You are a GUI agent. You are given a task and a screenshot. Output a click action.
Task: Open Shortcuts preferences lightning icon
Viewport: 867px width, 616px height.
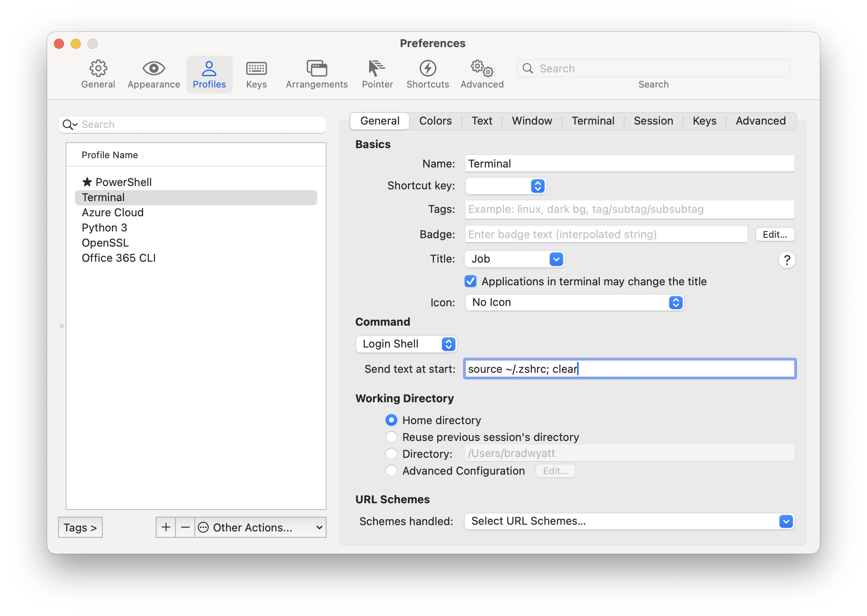428,68
